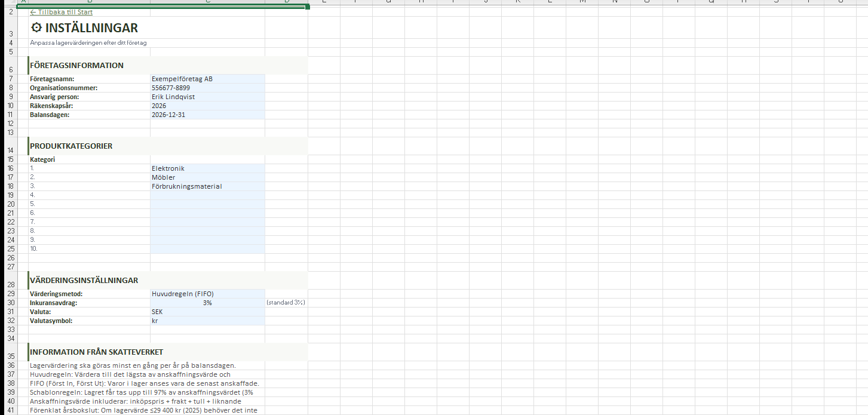This screenshot has height=415, width=868.
Task: Select the Elektronik category cell
Action: tap(207, 168)
